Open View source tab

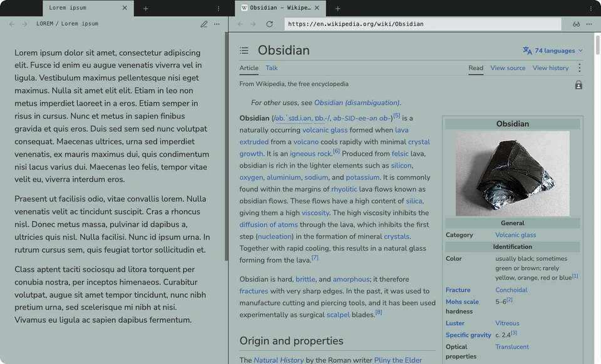508,68
